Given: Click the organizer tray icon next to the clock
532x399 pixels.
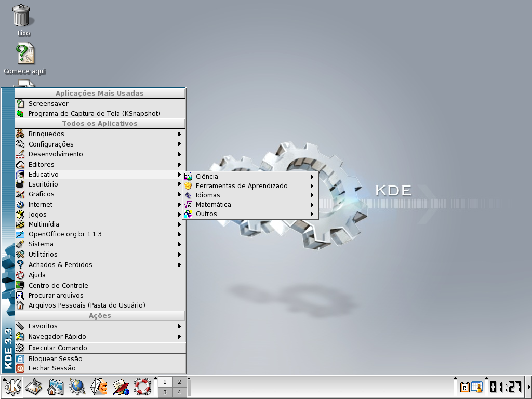Looking at the screenshot, I should tap(477, 387).
